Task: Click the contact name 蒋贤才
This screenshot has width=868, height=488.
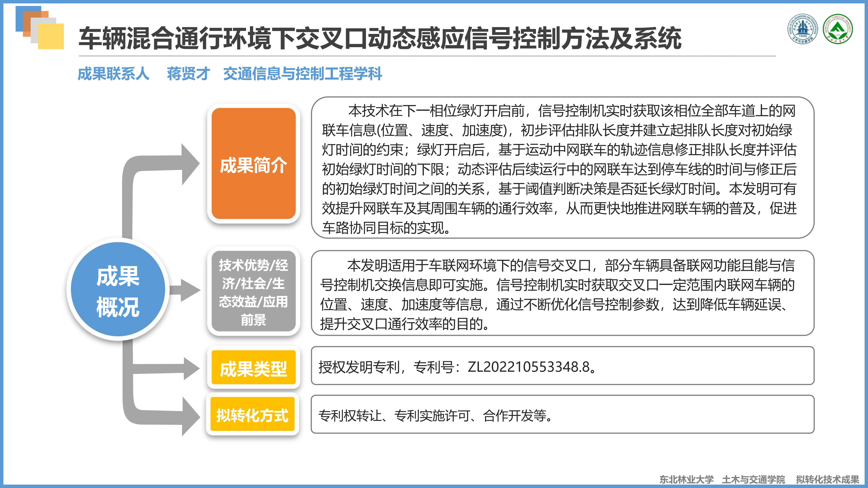Action: [x=188, y=74]
